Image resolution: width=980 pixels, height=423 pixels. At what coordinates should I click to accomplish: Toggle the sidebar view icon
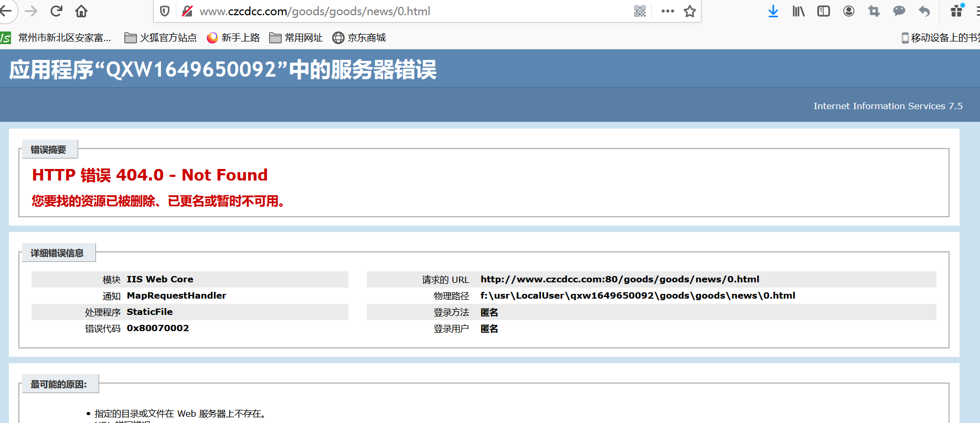(824, 11)
